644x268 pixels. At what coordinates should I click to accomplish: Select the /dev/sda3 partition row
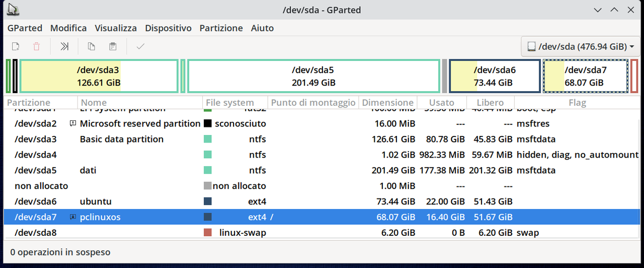point(322,139)
